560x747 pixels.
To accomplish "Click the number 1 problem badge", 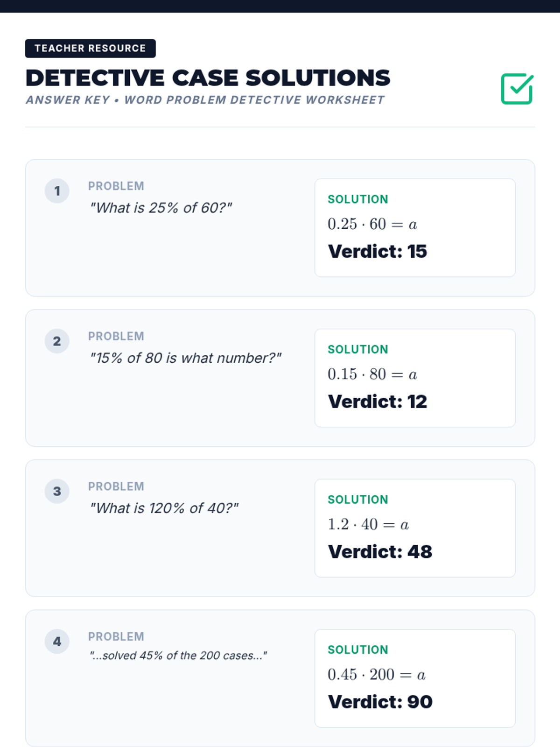I will 57,191.
